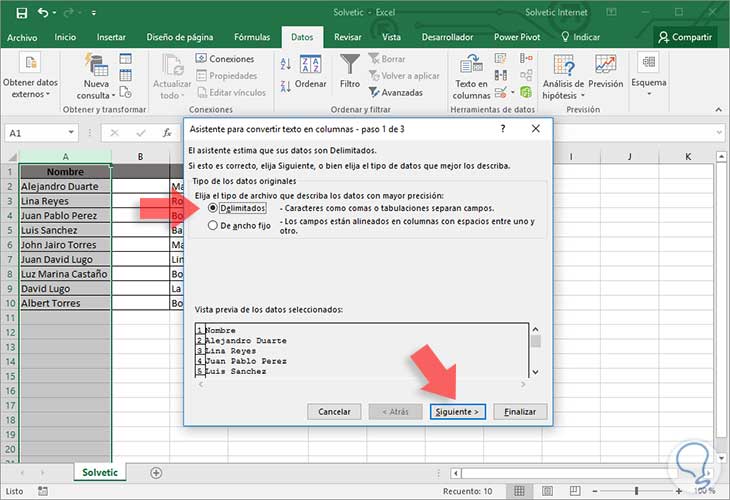Image resolution: width=730 pixels, height=500 pixels.
Task: Sort ascending A to Z
Action: coord(285,64)
